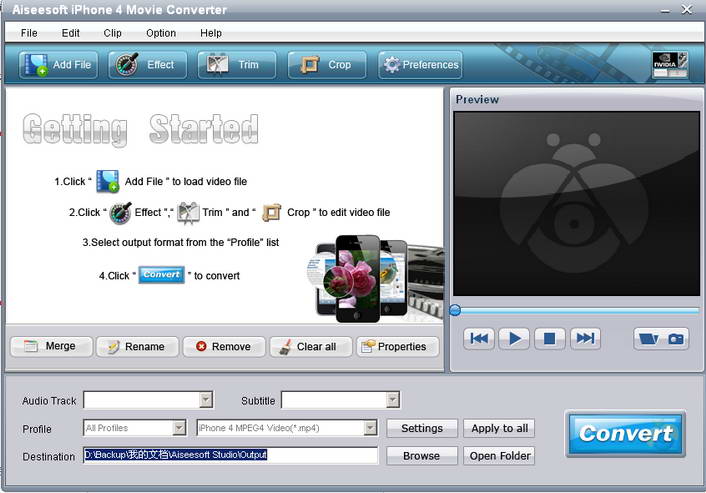Minimize the converter window
706x493 pixels.
click(x=665, y=10)
